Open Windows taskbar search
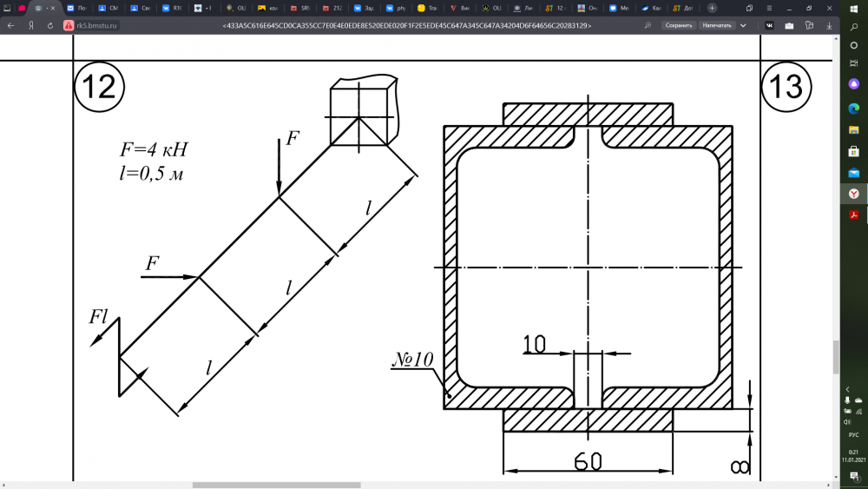The image size is (868, 489). click(854, 27)
